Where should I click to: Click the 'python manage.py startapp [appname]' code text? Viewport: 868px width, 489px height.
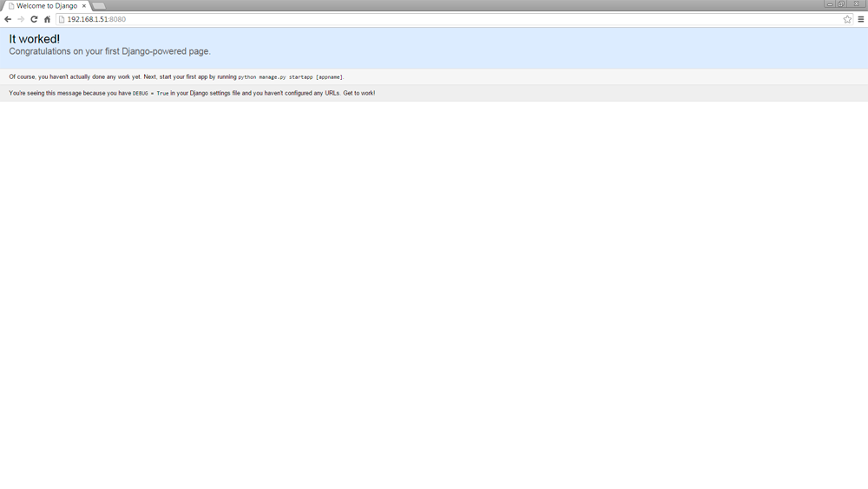pyautogui.click(x=291, y=77)
